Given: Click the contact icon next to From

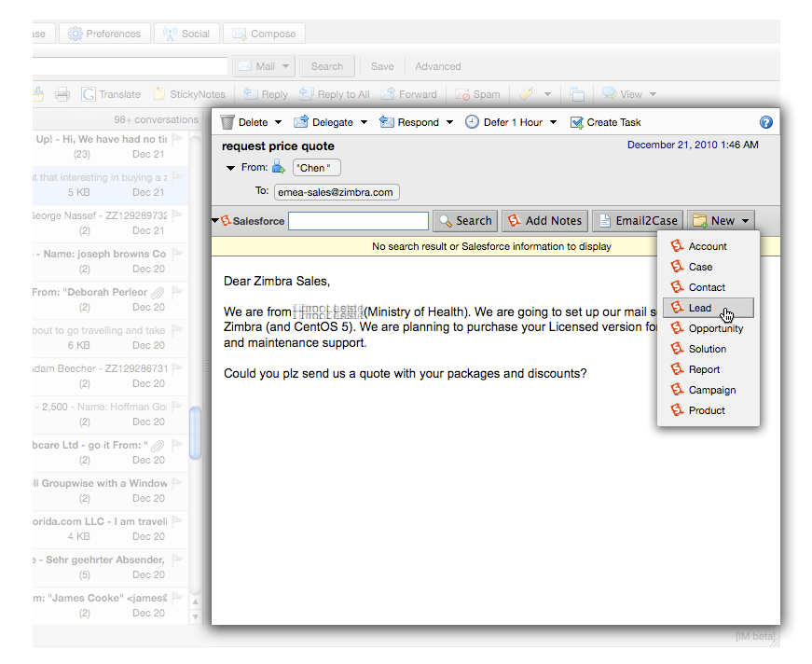Looking at the screenshot, I should 279,167.
